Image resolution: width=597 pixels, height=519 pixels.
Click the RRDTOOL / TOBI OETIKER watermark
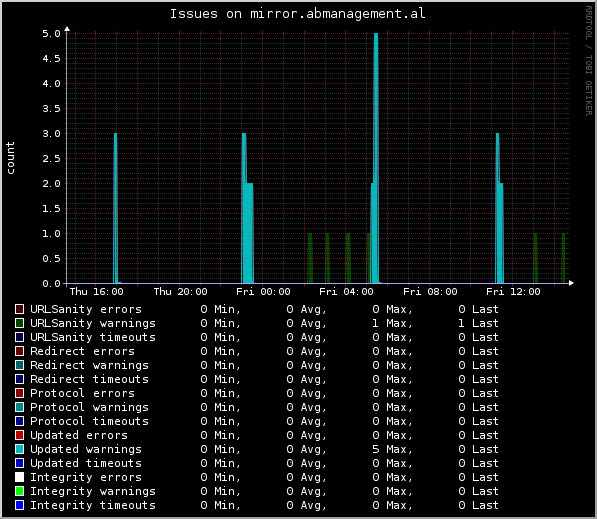coord(589,61)
